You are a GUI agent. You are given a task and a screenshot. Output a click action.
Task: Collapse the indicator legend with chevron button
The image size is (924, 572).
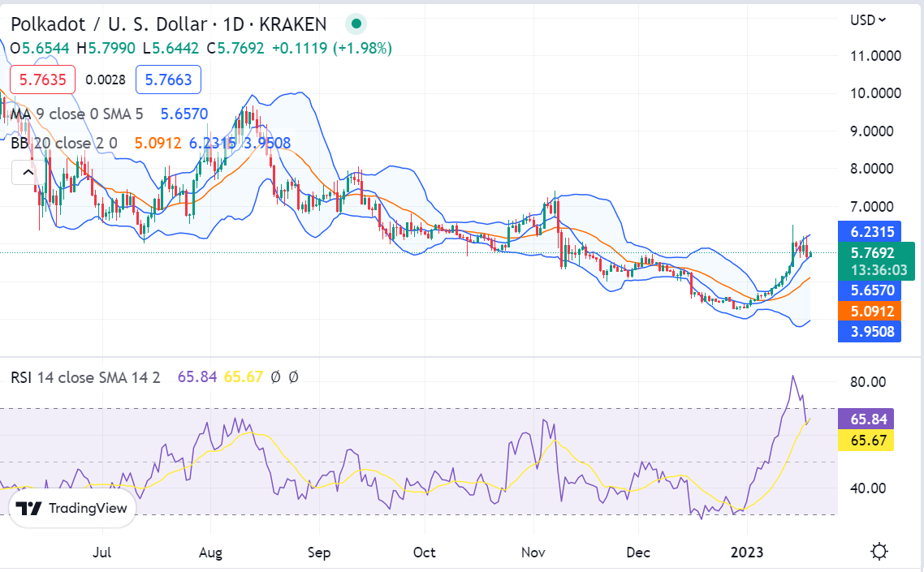click(x=27, y=173)
